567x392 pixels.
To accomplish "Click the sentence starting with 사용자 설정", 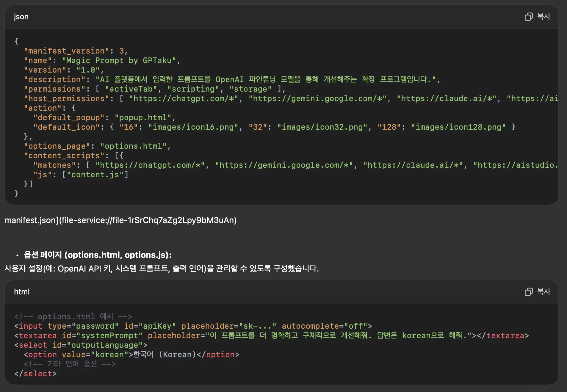I will [162, 269].
